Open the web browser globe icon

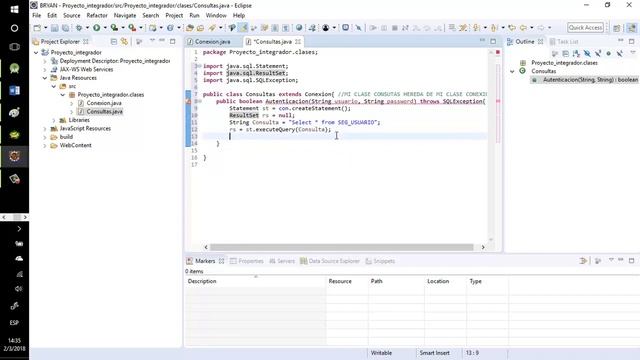point(299,28)
